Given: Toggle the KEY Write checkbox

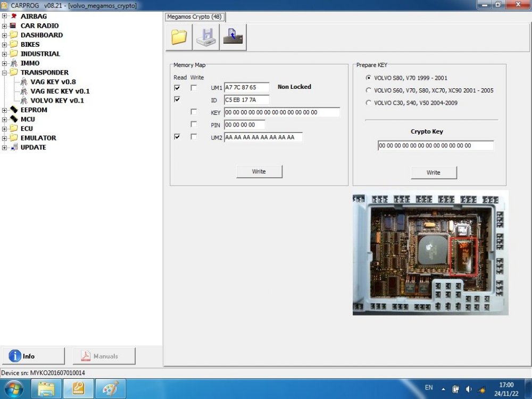Looking at the screenshot, I should click(194, 112).
